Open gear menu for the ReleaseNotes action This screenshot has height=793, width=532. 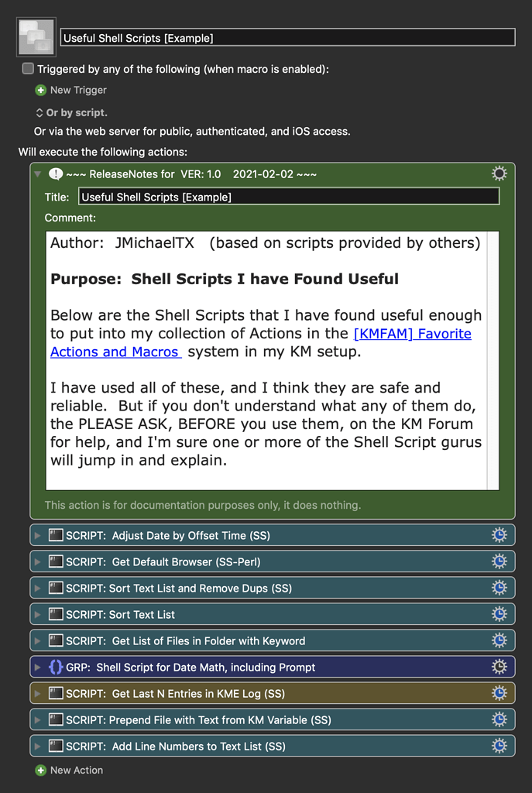(x=499, y=173)
